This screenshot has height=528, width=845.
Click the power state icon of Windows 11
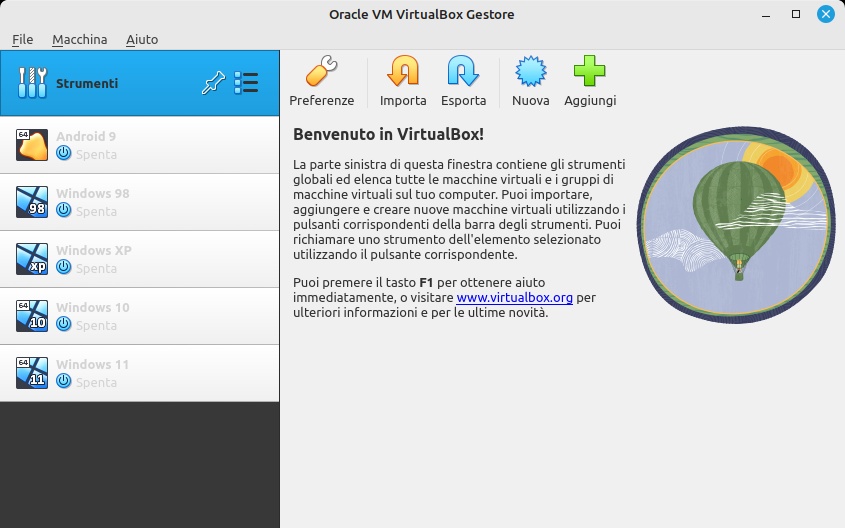pos(64,381)
